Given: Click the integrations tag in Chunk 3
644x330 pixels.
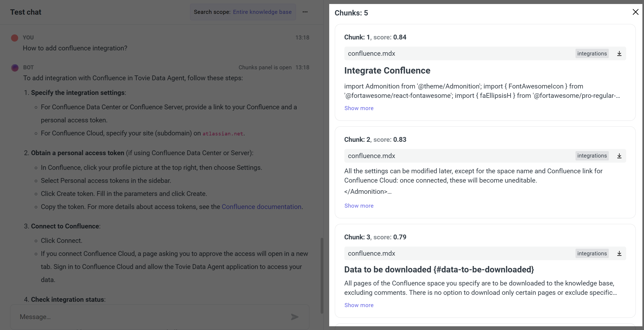Looking at the screenshot, I should click(x=592, y=253).
